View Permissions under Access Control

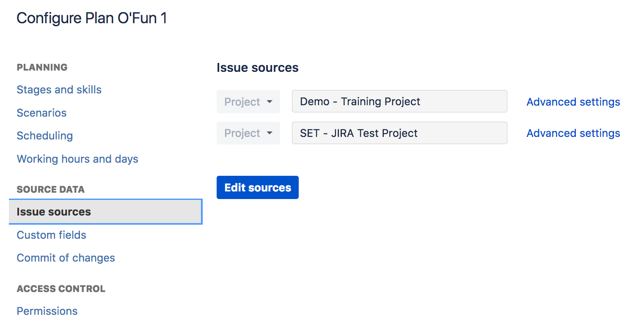click(47, 311)
